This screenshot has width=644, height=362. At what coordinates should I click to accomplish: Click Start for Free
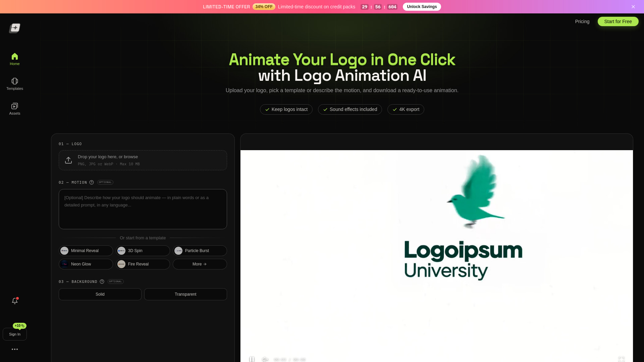click(618, 21)
